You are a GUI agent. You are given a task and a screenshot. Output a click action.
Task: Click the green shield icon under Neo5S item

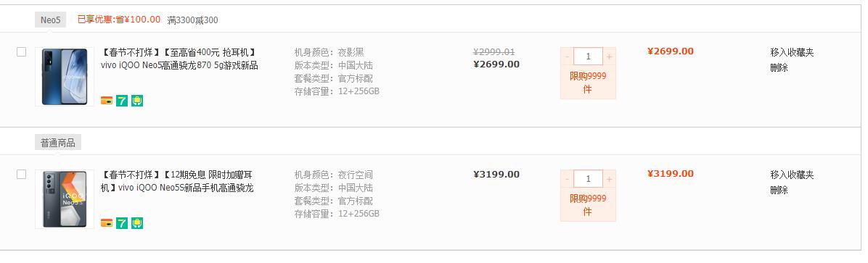(137, 223)
